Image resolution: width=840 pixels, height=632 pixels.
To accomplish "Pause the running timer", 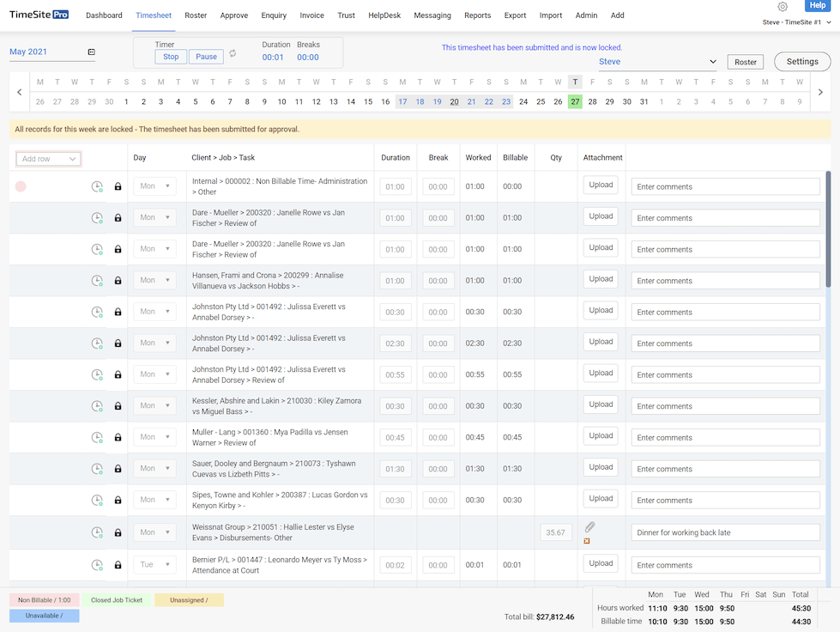I will tap(206, 57).
